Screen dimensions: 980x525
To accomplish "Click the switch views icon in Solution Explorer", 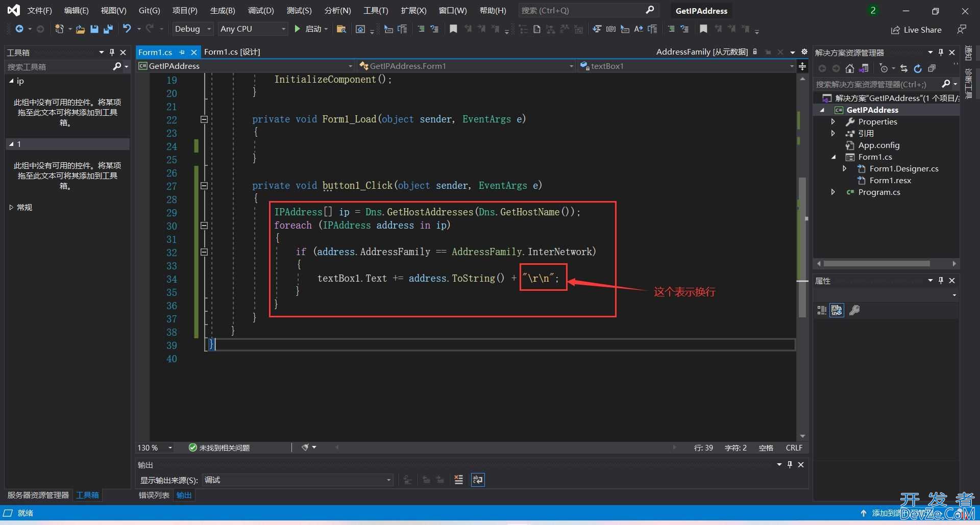I will (864, 68).
